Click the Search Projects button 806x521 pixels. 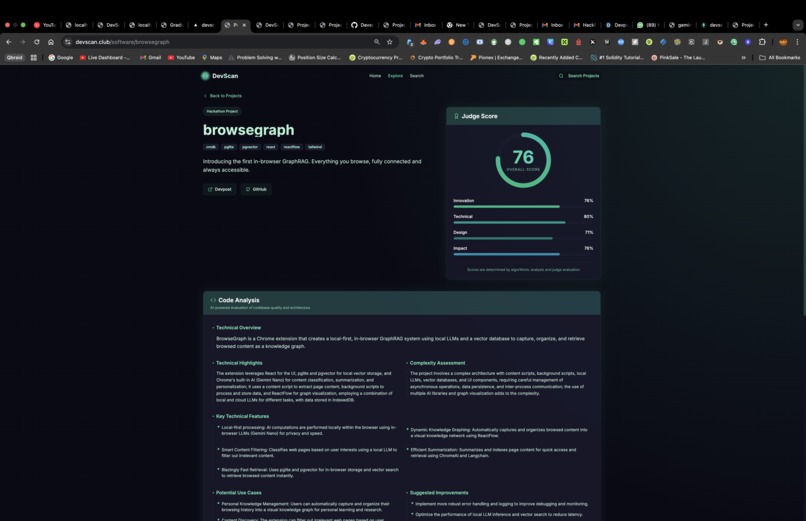coord(579,76)
